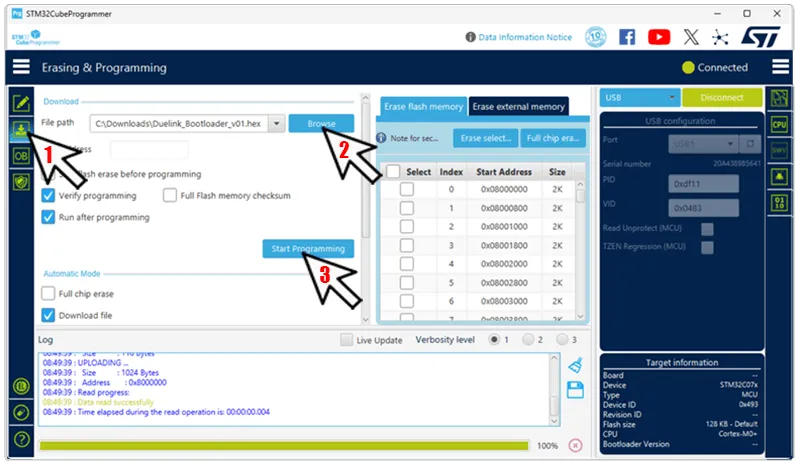800x466 pixels.
Task: Open the help question mark icon
Action: tap(20, 439)
